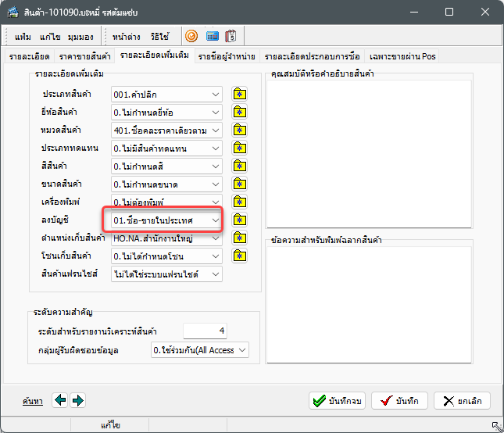Image resolution: width=504 pixels, height=433 pixels.
Task: Switch to the ราคาขายสินค้า tab
Action: [x=86, y=57]
